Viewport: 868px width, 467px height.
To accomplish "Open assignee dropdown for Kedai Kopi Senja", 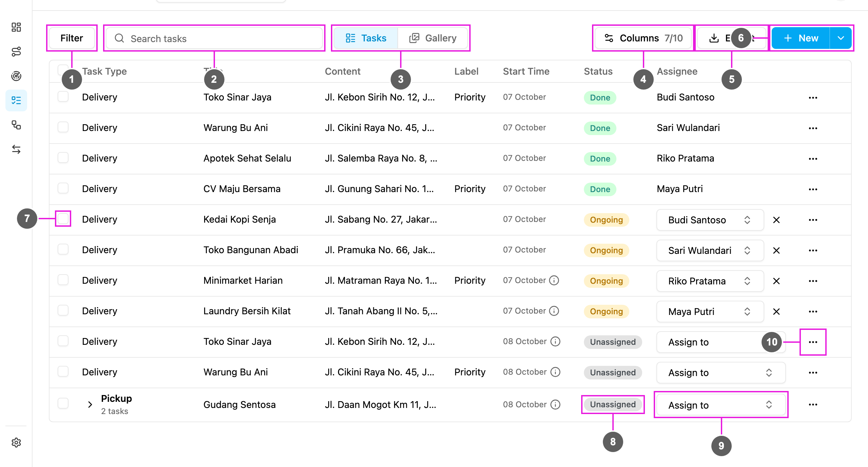I will point(710,220).
